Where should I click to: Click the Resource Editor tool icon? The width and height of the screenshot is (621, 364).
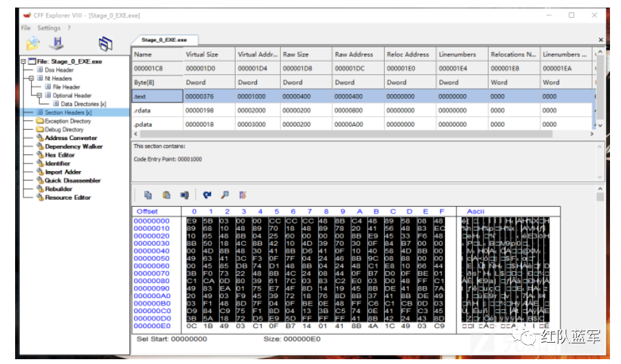[x=40, y=197]
